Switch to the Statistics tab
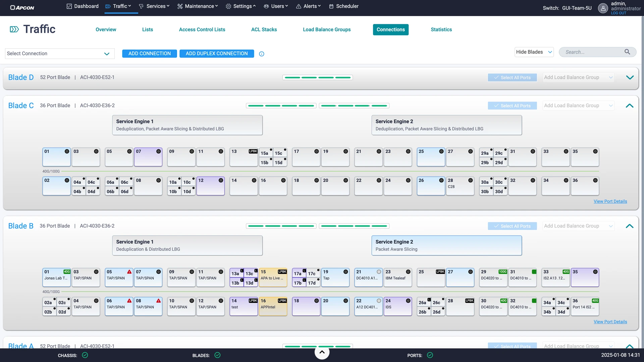644x362 pixels. 441,29
